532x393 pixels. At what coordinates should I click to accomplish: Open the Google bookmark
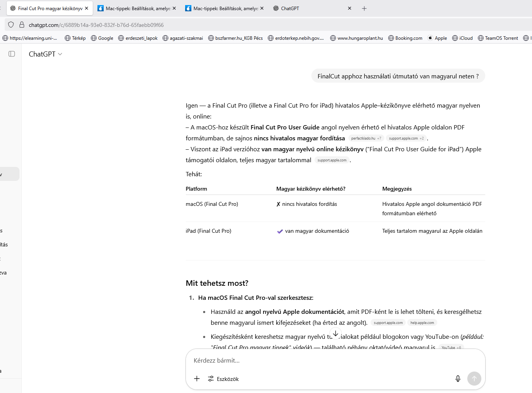point(102,38)
